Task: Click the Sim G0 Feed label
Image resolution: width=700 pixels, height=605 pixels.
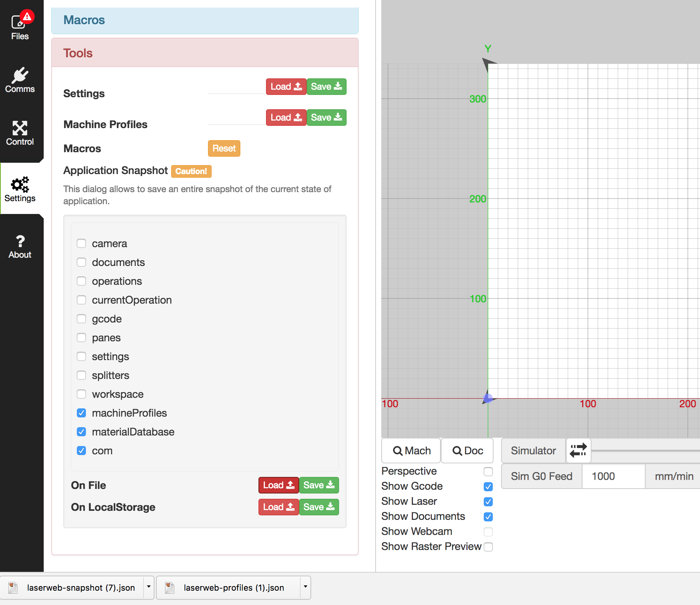Action: tap(542, 477)
